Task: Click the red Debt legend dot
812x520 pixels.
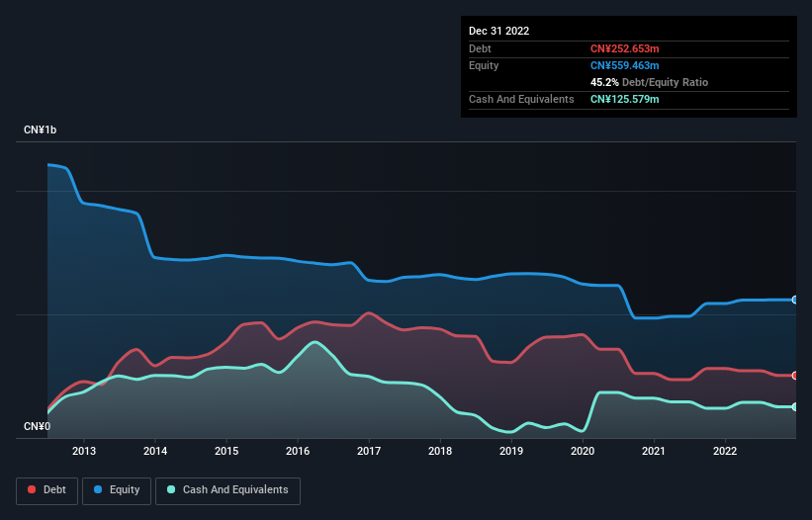Action: 32,489
